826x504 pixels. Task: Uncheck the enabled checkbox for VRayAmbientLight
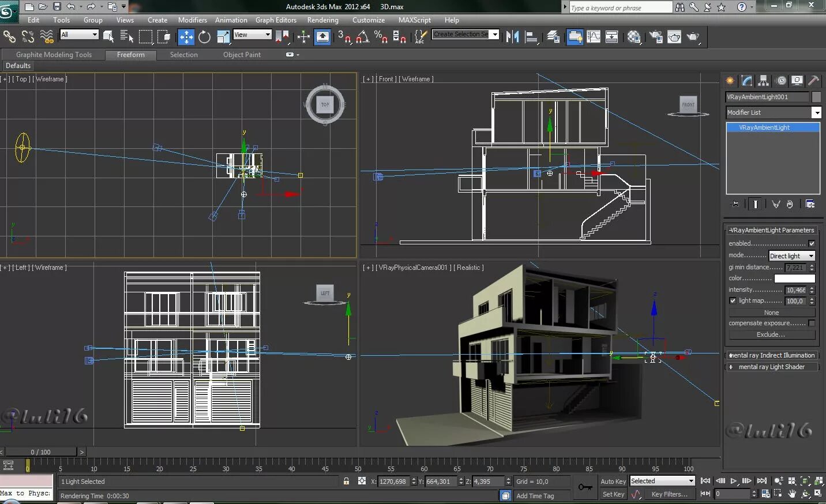812,243
